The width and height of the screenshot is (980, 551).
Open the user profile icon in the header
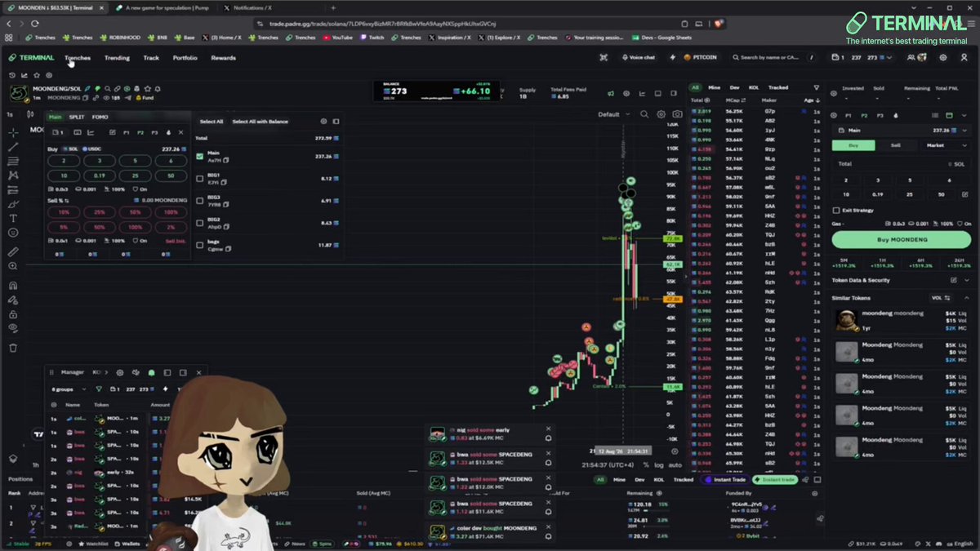pos(964,58)
